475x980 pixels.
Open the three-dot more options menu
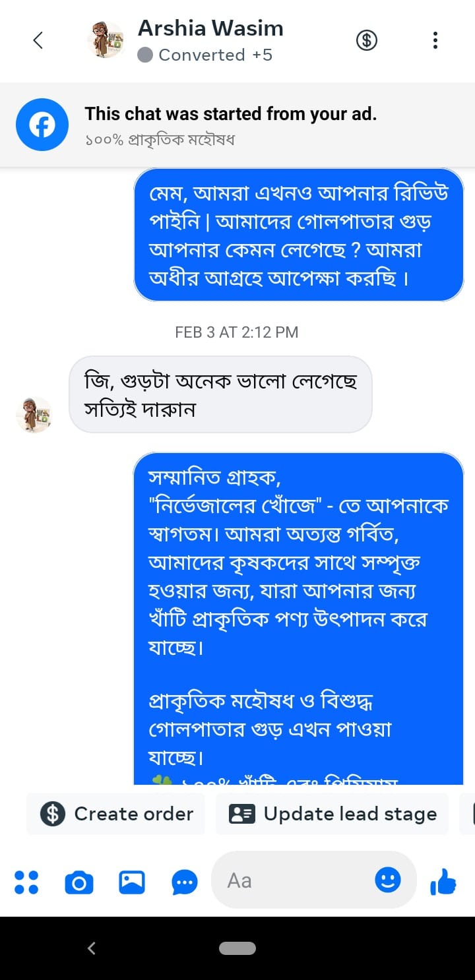pyautogui.click(x=435, y=40)
